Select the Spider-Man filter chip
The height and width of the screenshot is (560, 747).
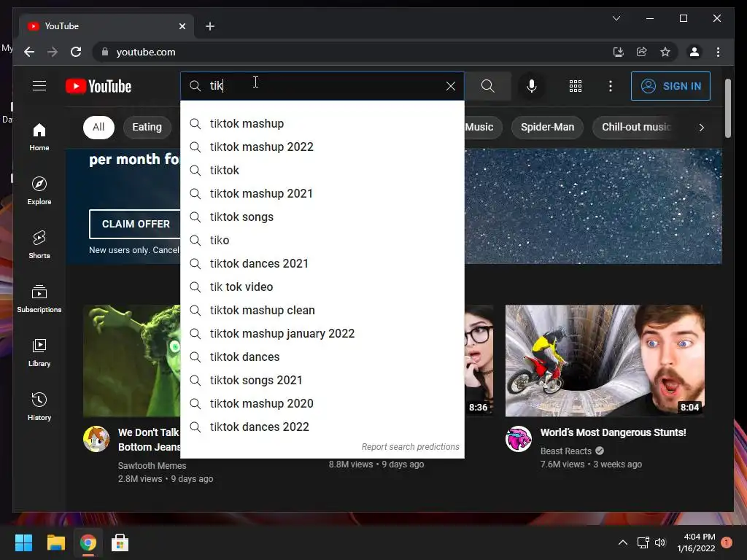point(547,127)
